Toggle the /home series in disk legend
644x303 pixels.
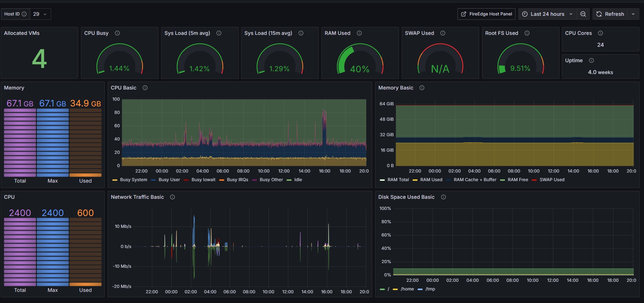pyautogui.click(x=407, y=289)
